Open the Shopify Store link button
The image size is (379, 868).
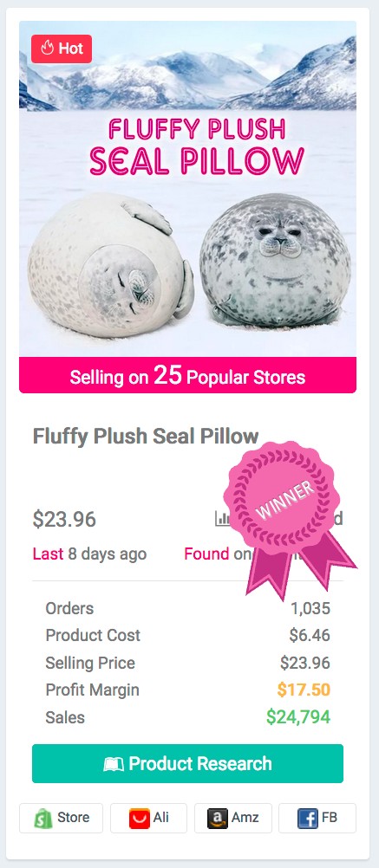coord(61,818)
